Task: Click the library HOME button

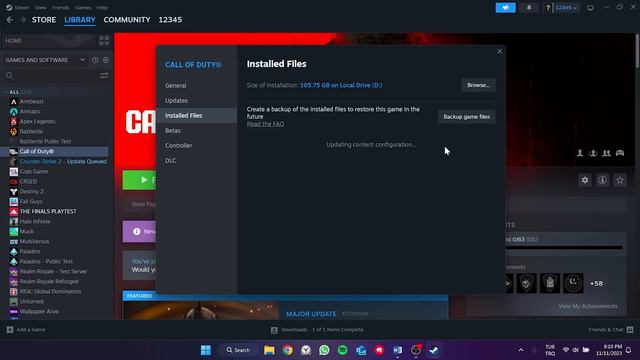Action: pyautogui.click(x=48, y=40)
